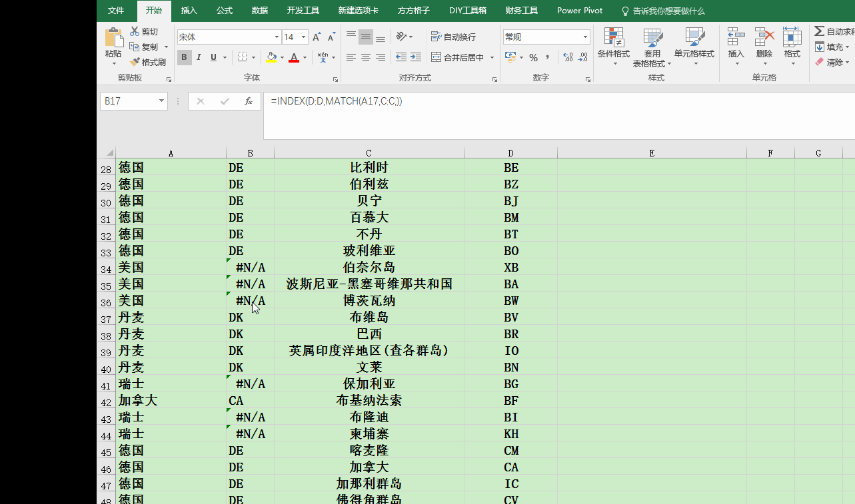This screenshot has height=504, width=855.
Task: Open the number format dropdown 常规
Action: tap(586, 37)
